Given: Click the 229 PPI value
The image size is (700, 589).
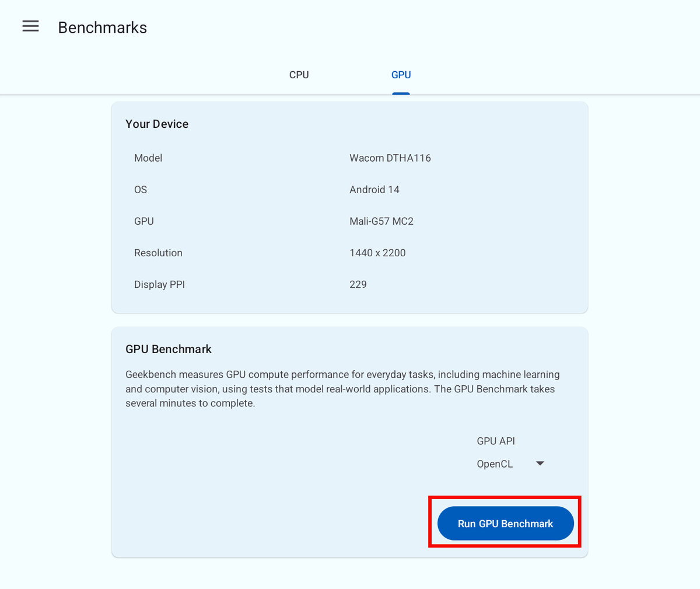Looking at the screenshot, I should coord(358,284).
